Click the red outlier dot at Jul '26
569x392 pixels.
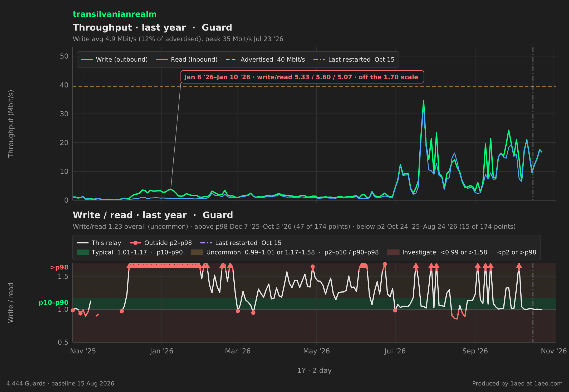tap(395, 310)
